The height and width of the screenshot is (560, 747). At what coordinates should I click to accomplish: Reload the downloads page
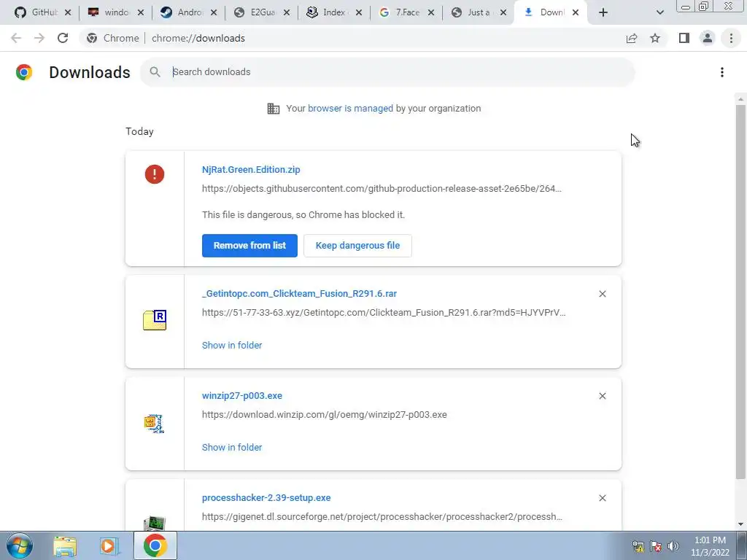click(x=63, y=38)
